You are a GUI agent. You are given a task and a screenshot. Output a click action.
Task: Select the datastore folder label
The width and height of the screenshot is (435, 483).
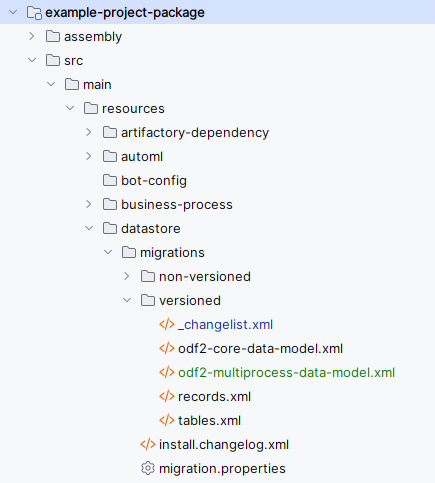tap(151, 229)
